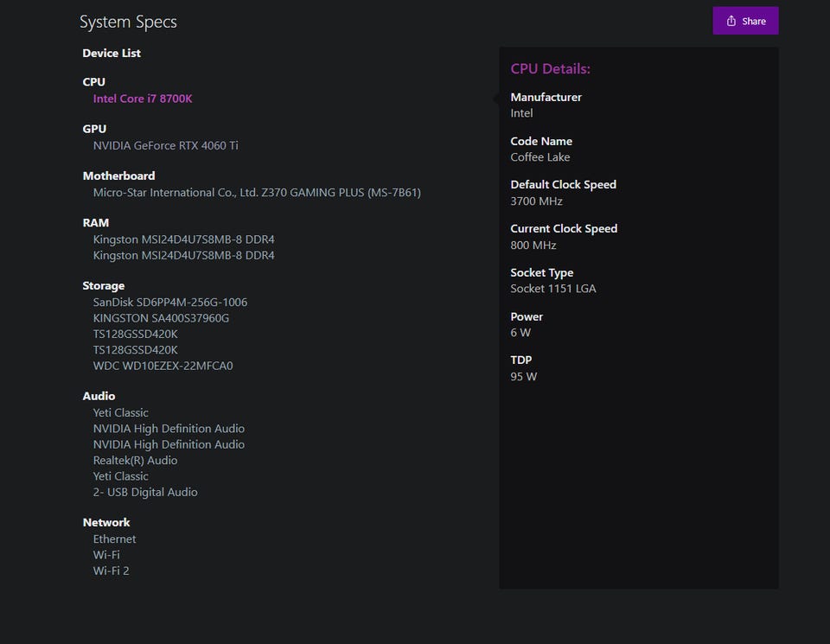The image size is (830, 644).
Task: Select second TS128GSSD420K drive
Action: (136, 350)
